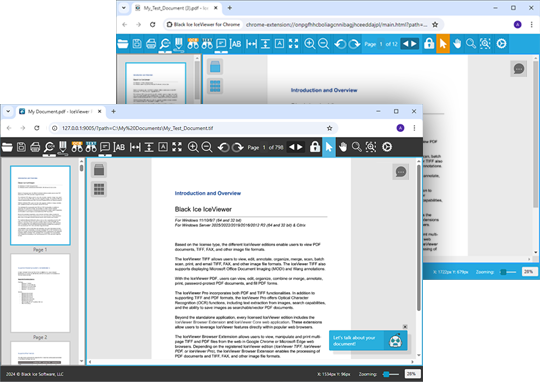Viewport: 540px width, 382px height.
Task: Save the document in the front window
Action: pyautogui.click(x=21, y=147)
